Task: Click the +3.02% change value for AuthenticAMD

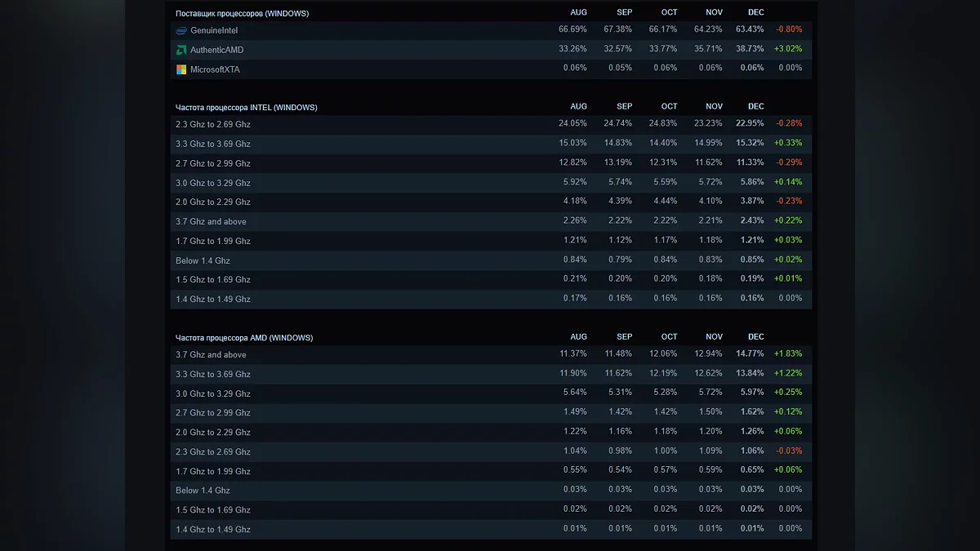Action: point(788,49)
